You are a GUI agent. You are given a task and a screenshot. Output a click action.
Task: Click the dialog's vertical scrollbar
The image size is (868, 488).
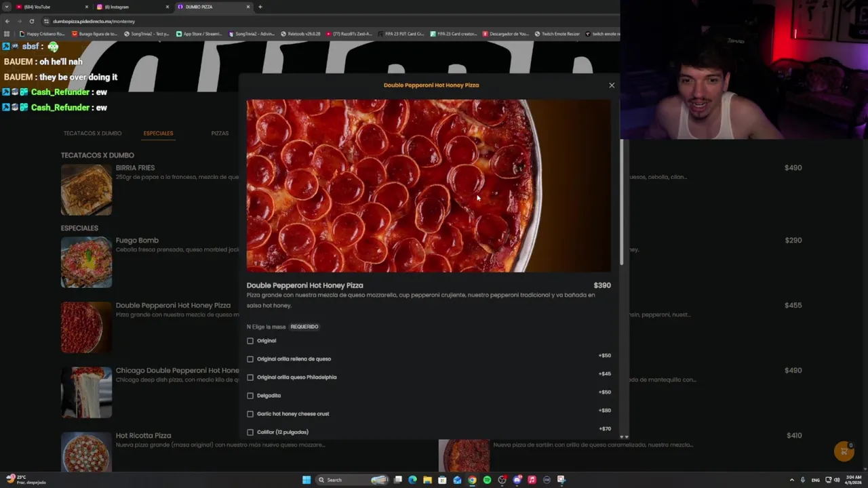623,203
